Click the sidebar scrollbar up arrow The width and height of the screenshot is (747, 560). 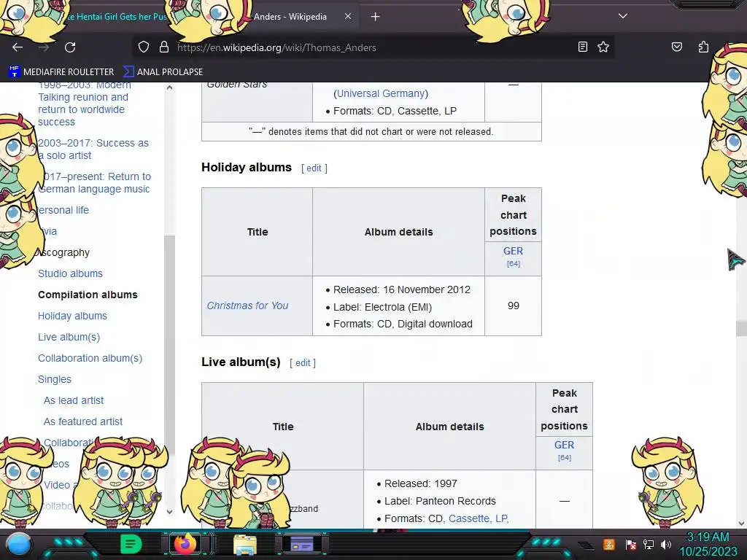pyautogui.click(x=169, y=87)
